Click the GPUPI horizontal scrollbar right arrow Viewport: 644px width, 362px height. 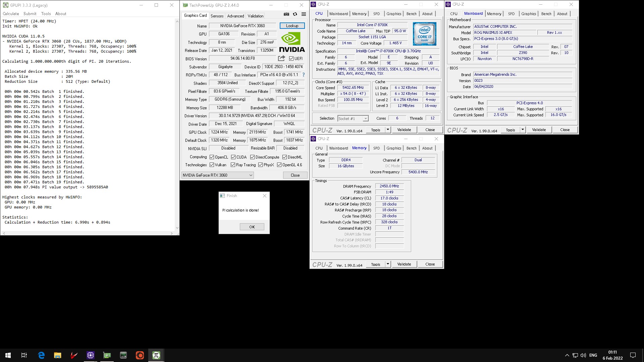click(x=172, y=233)
